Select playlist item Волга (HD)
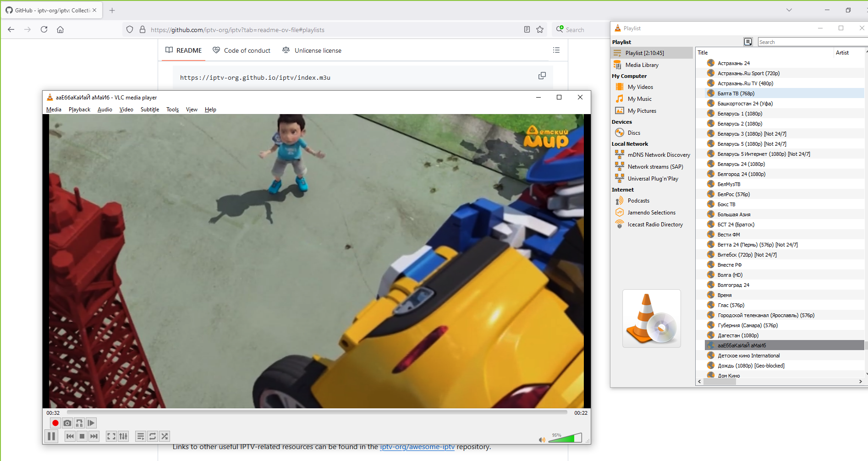The image size is (868, 461). [784, 275]
